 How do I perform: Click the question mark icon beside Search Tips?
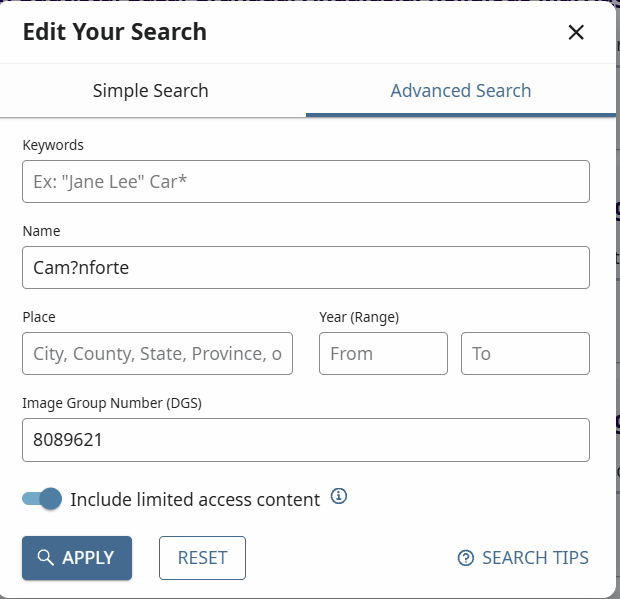click(x=465, y=558)
